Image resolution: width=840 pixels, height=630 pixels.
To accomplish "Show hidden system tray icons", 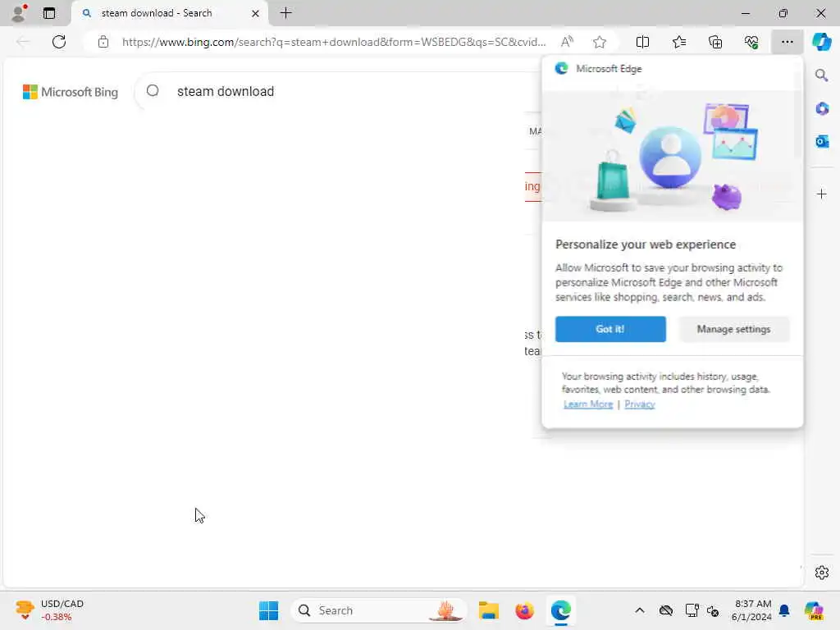I will 640,610.
